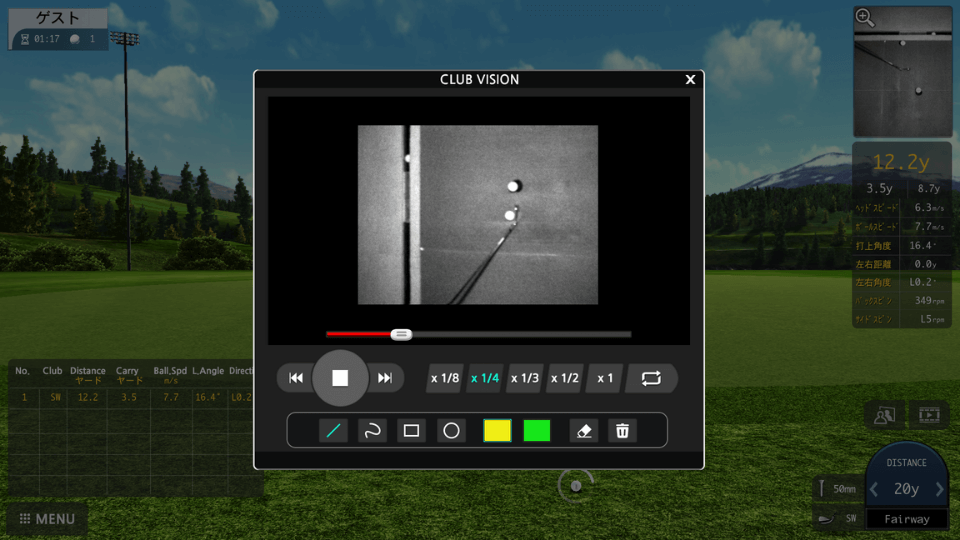The width and height of the screenshot is (960, 540).
Task: Increase distance with right arrow
Action: tap(939, 489)
